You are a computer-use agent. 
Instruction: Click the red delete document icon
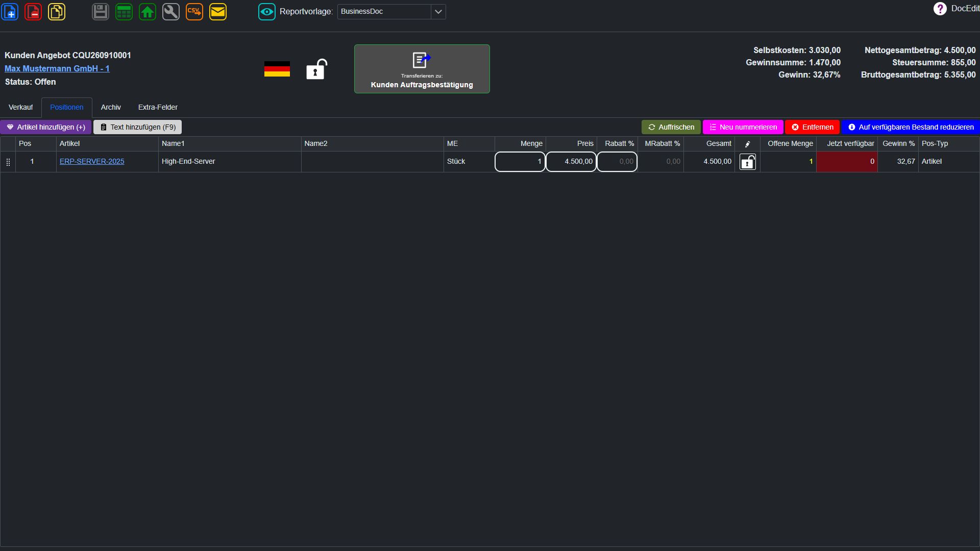pyautogui.click(x=33, y=12)
